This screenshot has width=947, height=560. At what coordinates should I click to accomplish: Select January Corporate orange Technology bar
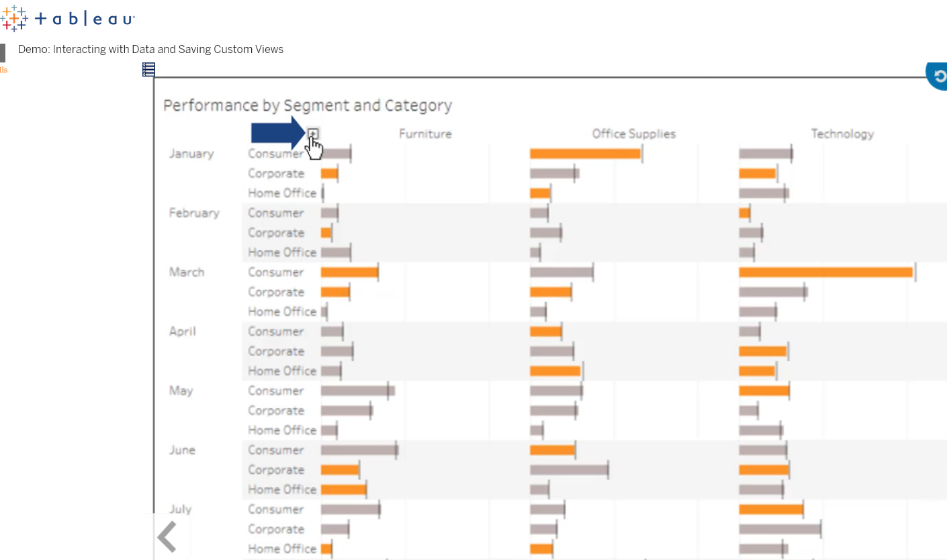757,173
